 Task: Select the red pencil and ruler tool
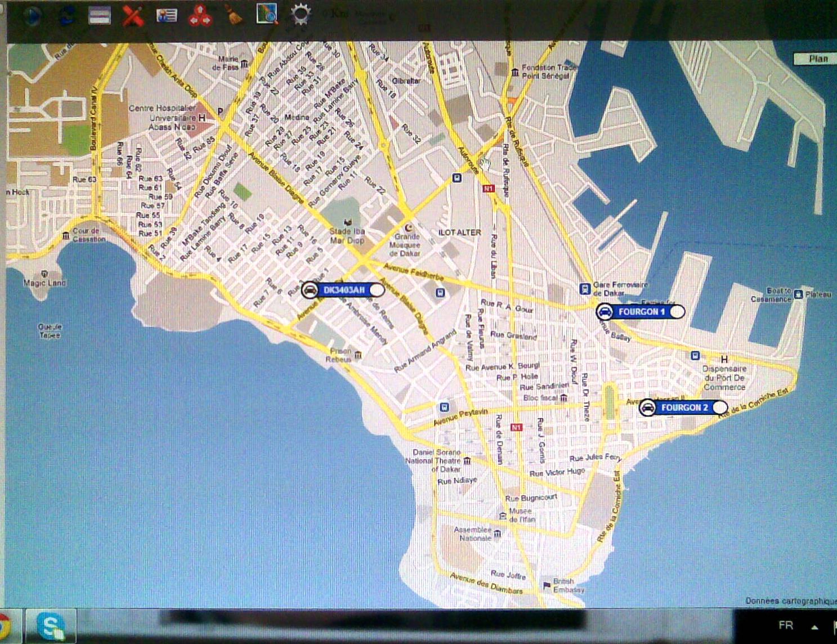pos(133,15)
